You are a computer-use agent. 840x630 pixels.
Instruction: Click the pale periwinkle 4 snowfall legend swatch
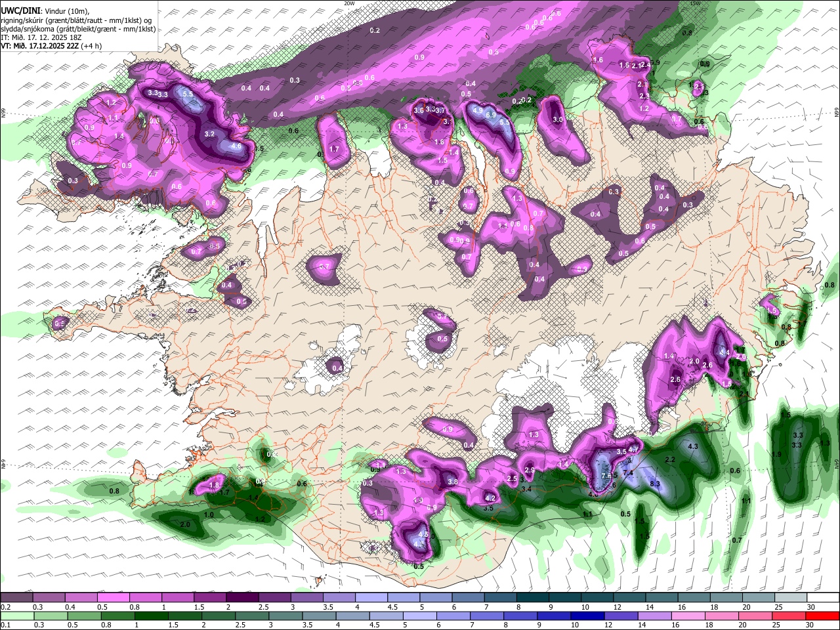pyautogui.click(x=371, y=597)
